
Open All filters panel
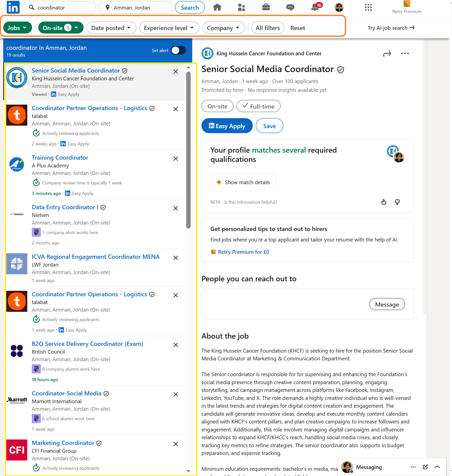coord(268,28)
